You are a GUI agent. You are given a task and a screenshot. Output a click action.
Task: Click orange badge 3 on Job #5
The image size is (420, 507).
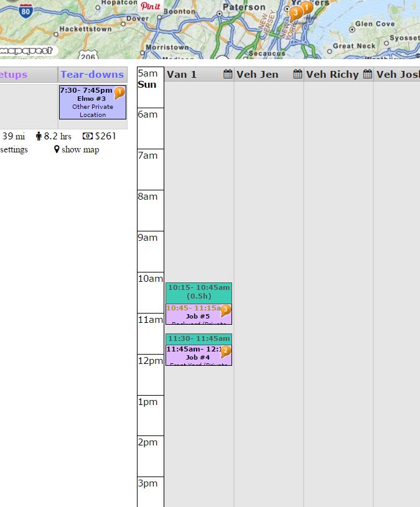[x=225, y=310]
